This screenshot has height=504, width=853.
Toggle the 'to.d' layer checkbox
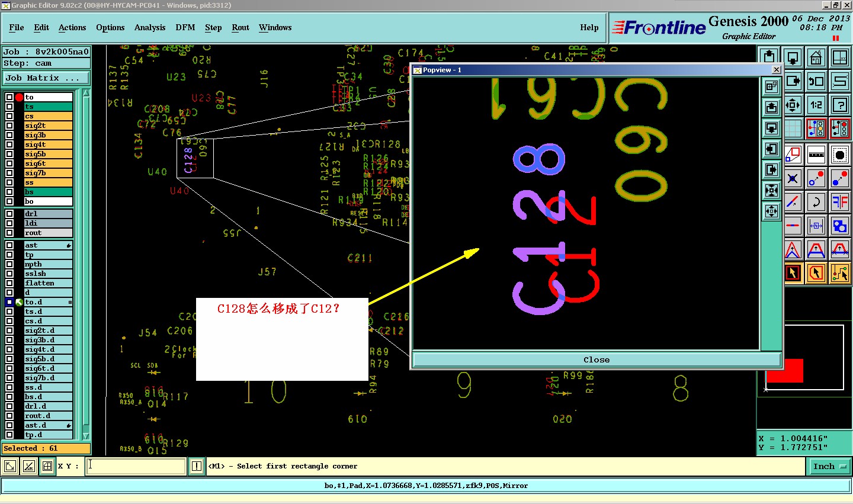click(9, 302)
